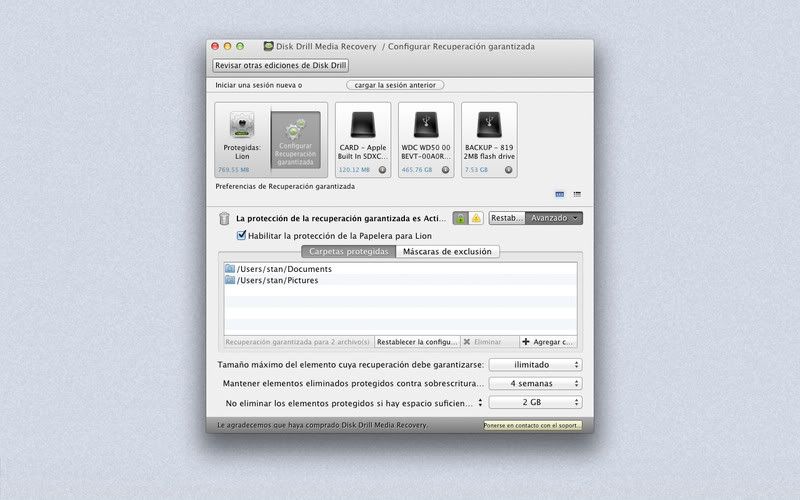Open the ilimitado maximum size dropdown
The image size is (800, 500).
[x=535, y=365]
